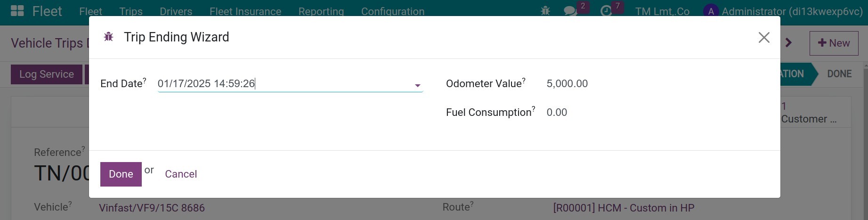Expand the End Date dropdown arrow
868x220 pixels.
(417, 85)
